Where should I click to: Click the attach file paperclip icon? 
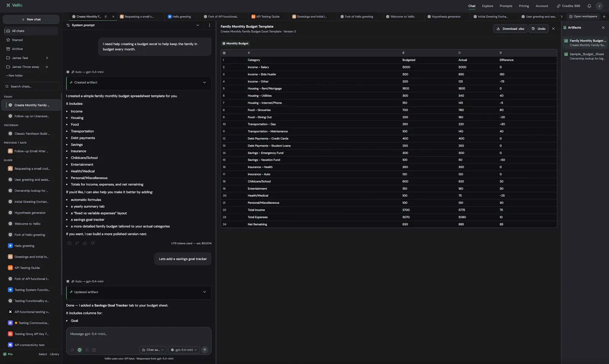coord(72,350)
